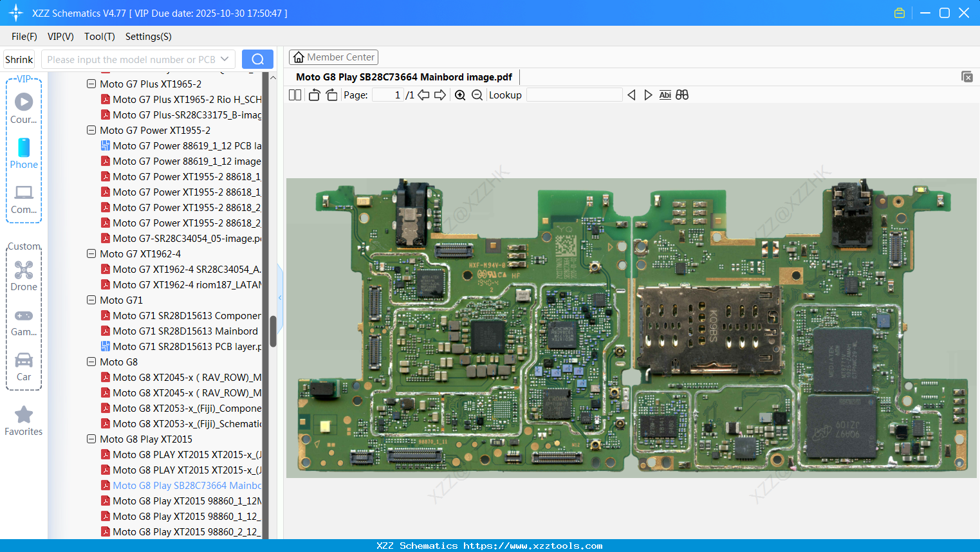Open the Phone section in the VIP sidebar

pyautogui.click(x=24, y=154)
